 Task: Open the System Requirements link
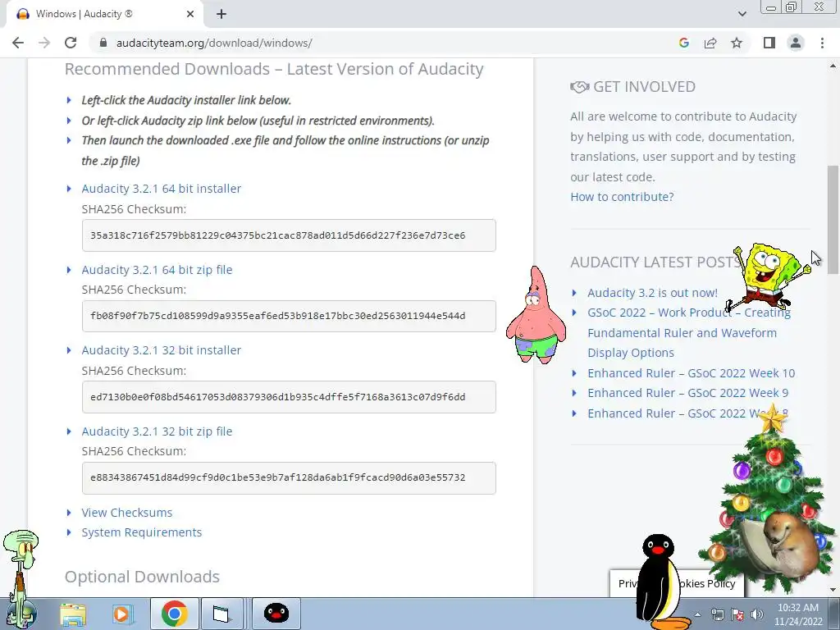(141, 532)
